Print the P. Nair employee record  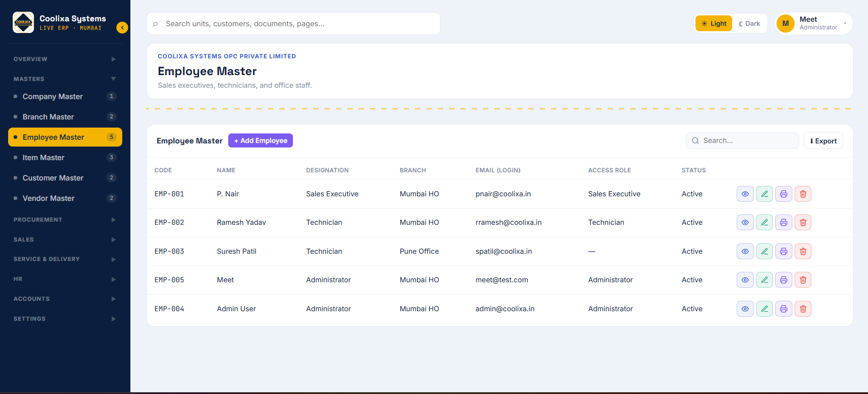click(x=783, y=194)
